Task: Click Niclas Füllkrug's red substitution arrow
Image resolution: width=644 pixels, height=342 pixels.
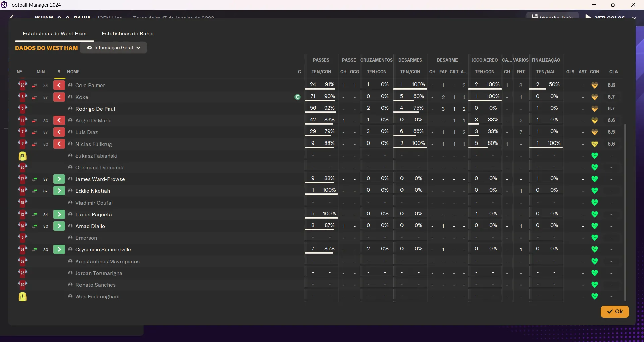Action: pyautogui.click(x=59, y=144)
